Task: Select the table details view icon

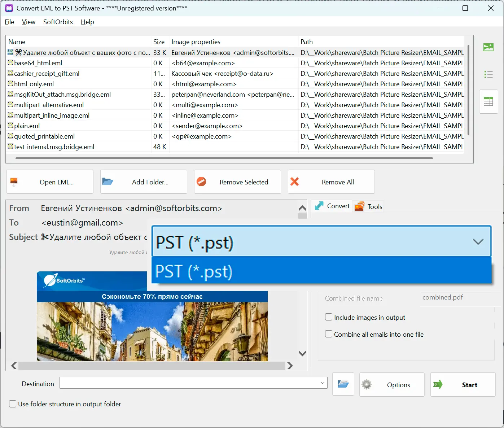Action: [488, 102]
